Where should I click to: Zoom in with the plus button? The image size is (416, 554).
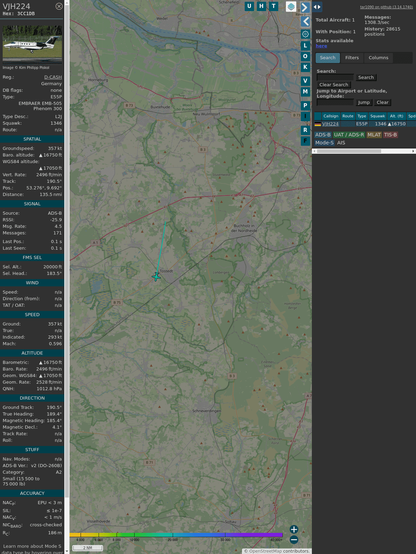(x=294, y=529)
